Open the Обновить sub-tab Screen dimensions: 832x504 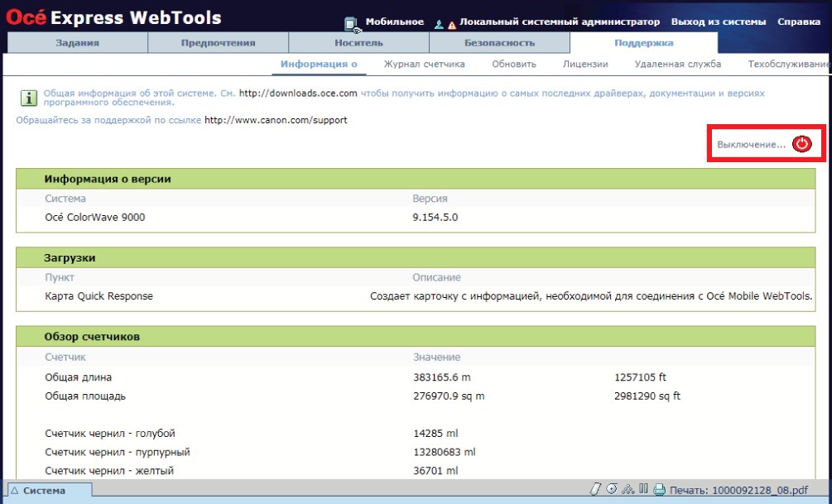514,65
